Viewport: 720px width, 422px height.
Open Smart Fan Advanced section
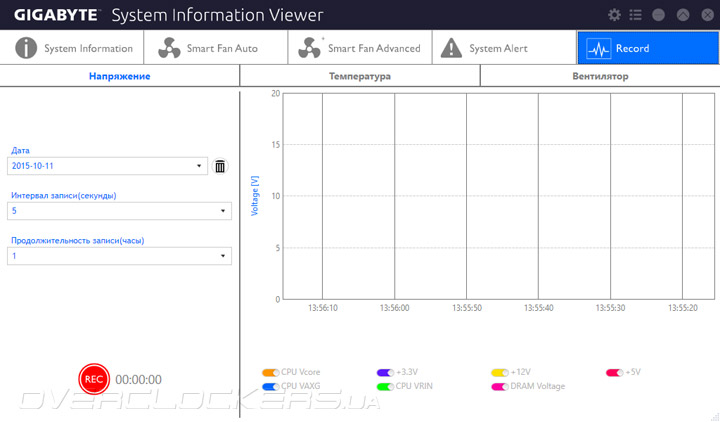[360, 48]
